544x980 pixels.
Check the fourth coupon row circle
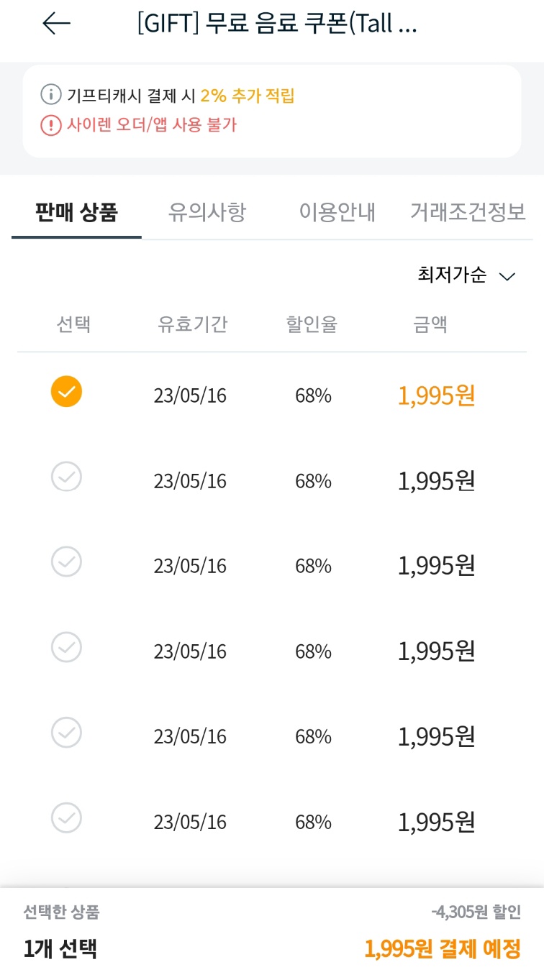pos(66,647)
